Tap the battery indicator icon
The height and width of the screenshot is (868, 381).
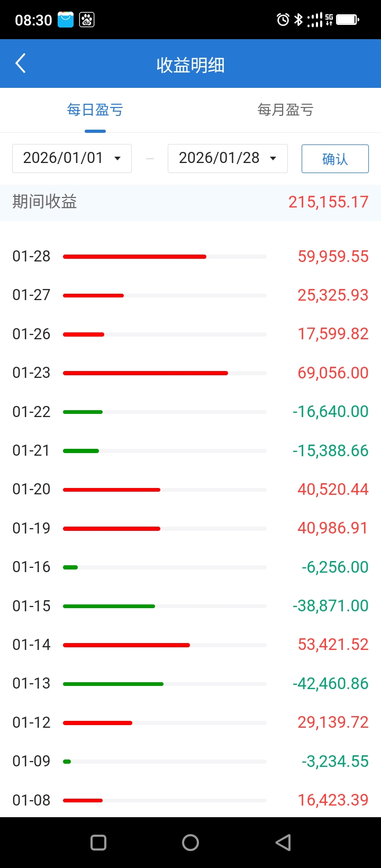(348, 20)
